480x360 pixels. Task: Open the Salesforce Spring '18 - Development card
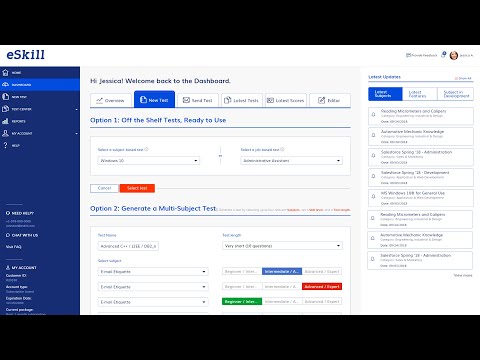[x=421, y=177]
